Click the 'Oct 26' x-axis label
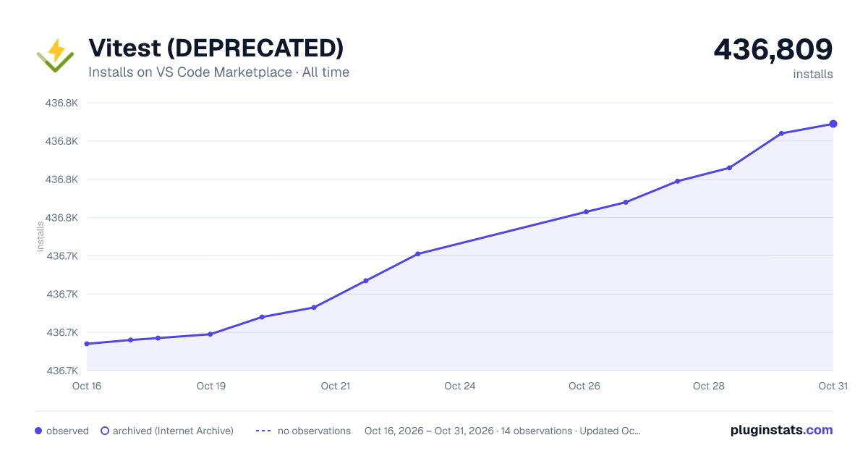This screenshot has height=456, width=868. pos(584,386)
